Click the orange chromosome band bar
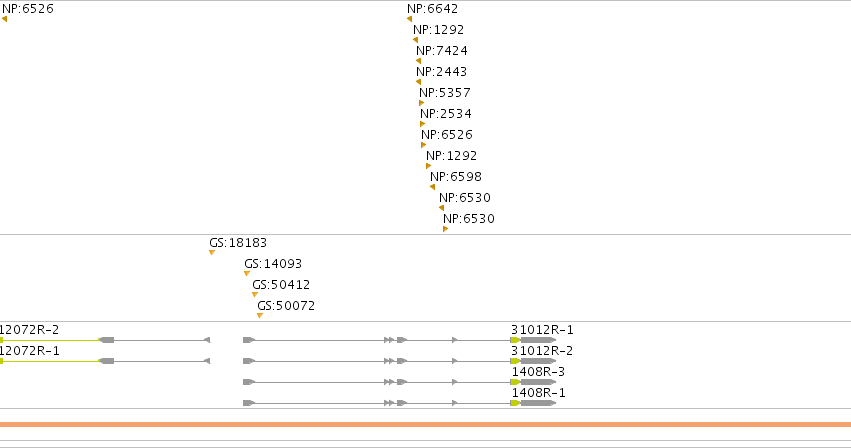The image size is (851, 448). 426,425
